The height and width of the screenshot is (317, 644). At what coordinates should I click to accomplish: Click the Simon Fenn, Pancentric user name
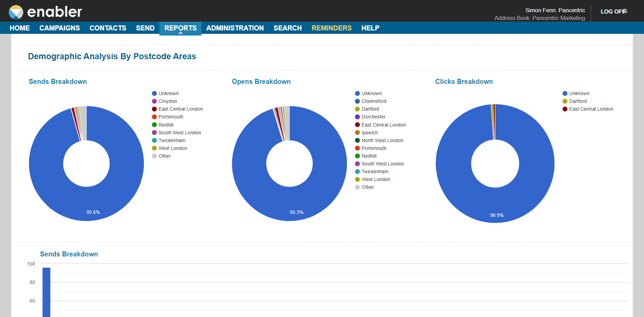(555, 10)
